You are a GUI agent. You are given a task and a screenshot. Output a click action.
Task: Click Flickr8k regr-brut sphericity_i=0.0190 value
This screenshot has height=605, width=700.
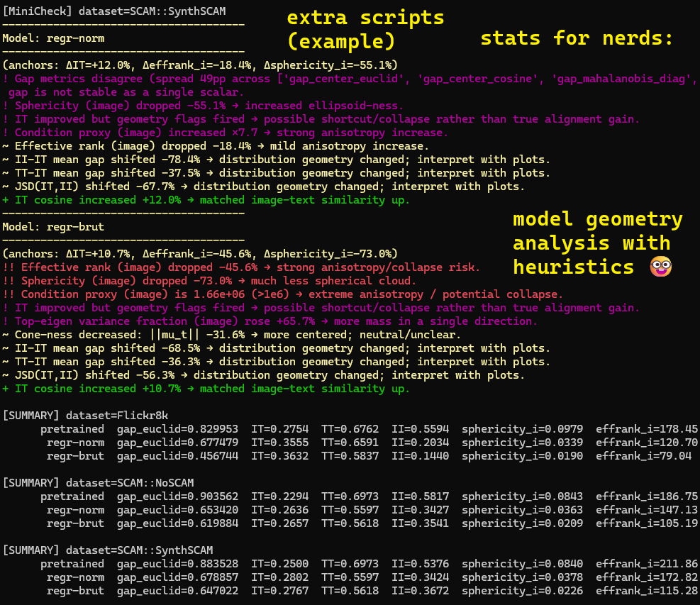click(522, 456)
